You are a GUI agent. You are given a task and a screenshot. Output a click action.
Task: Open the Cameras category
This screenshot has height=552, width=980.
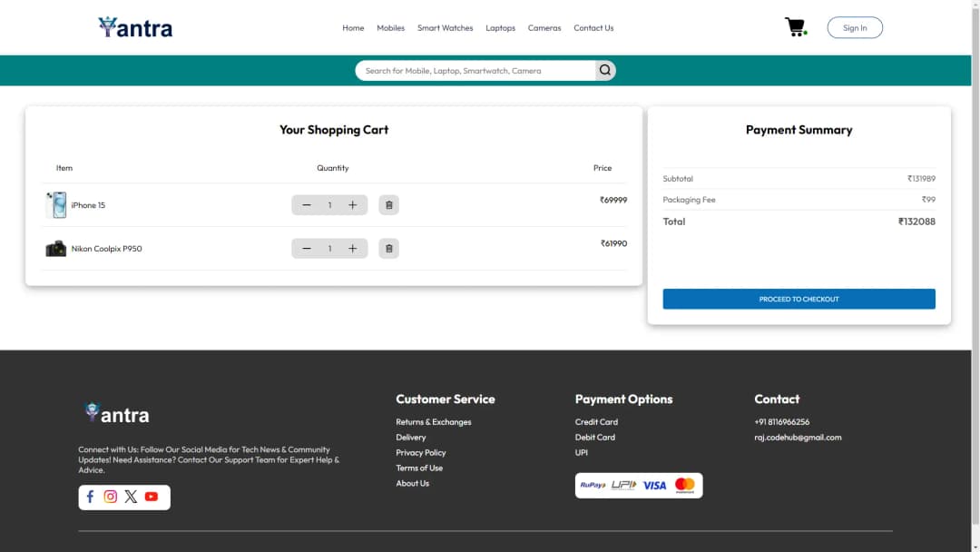pyautogui.click(x=544, y=28)
